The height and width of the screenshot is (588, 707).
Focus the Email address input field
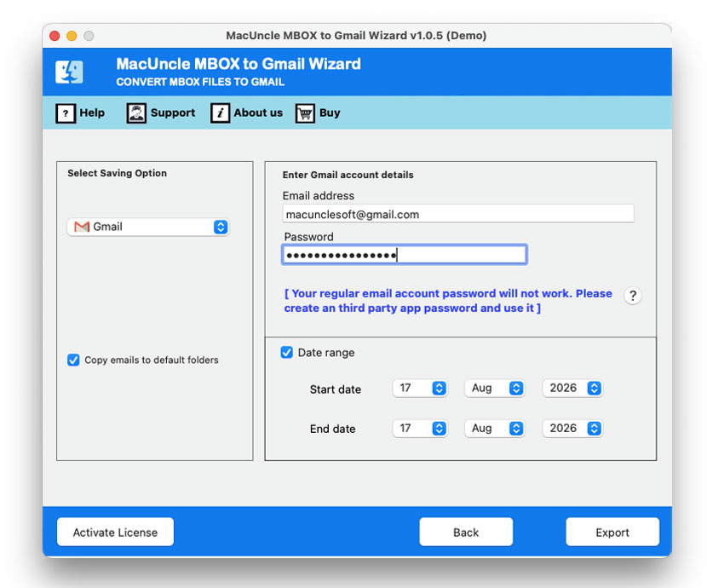pyautogui.click(x=458, y=214)
